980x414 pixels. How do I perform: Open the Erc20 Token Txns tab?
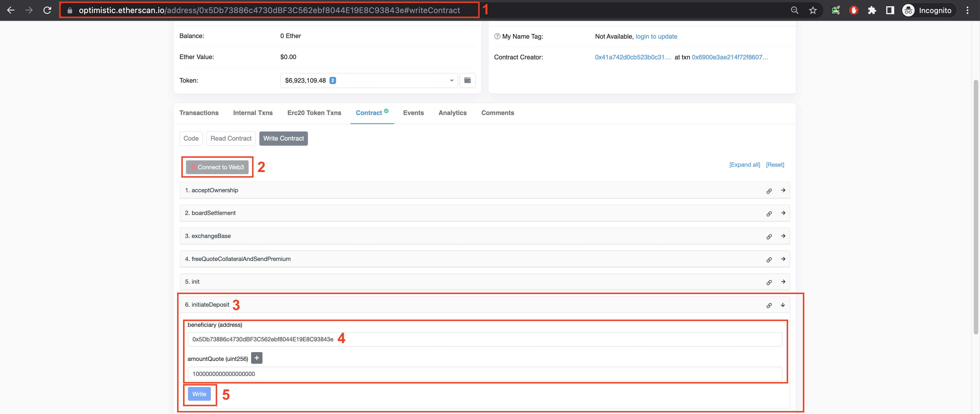click(x=314, y=113)
